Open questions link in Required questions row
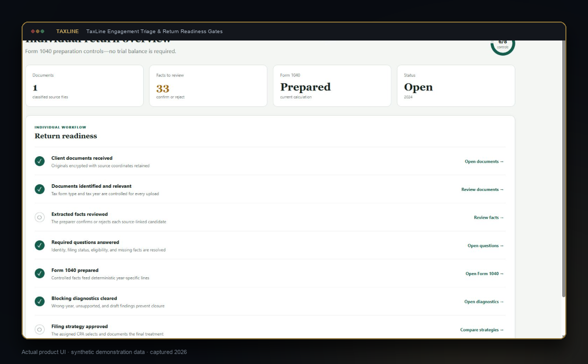The image size is (588, 364). 485,246
